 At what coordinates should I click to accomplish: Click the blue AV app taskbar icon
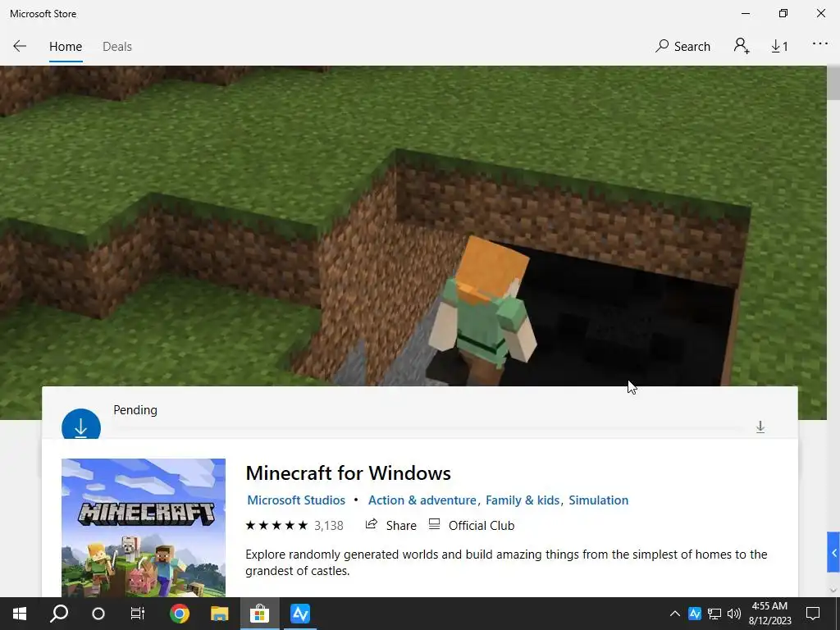(300, 614)
